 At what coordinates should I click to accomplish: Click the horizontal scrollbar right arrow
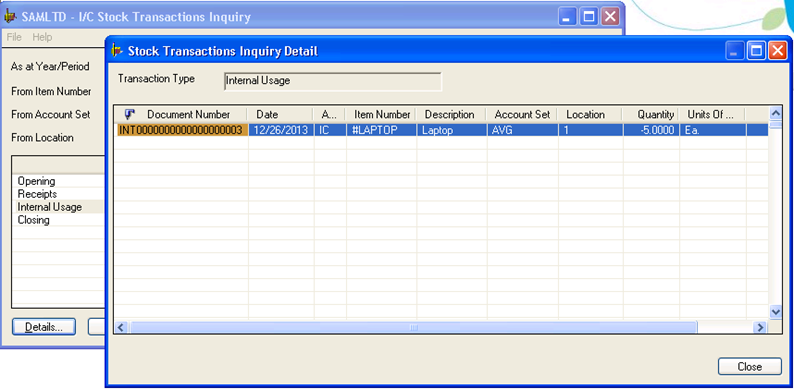point(760,327)
